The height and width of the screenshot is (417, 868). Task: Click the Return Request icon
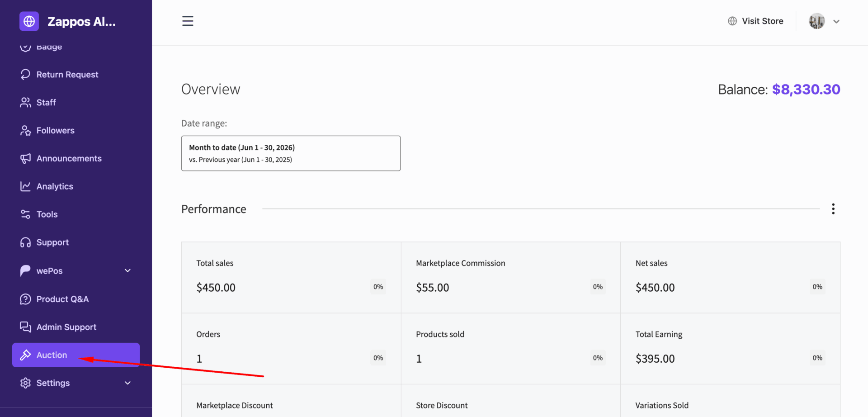(x=25, y=75)
